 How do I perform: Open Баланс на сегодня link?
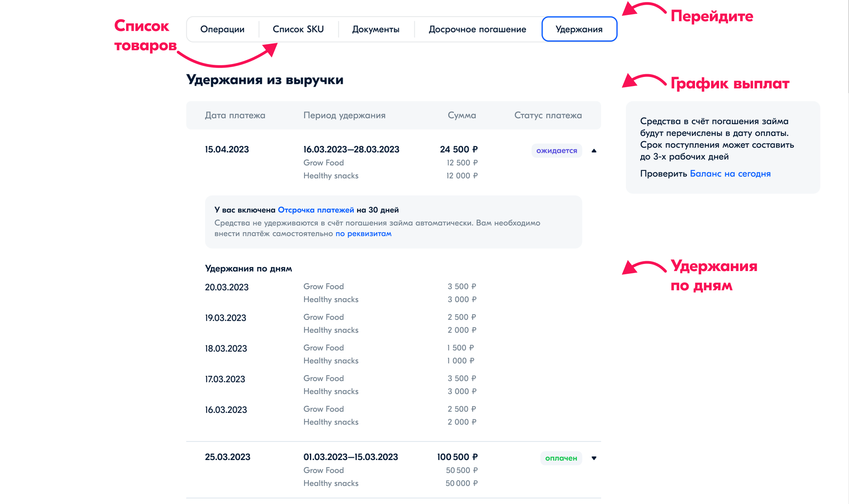pyautogui.click(x=730, y=174)
